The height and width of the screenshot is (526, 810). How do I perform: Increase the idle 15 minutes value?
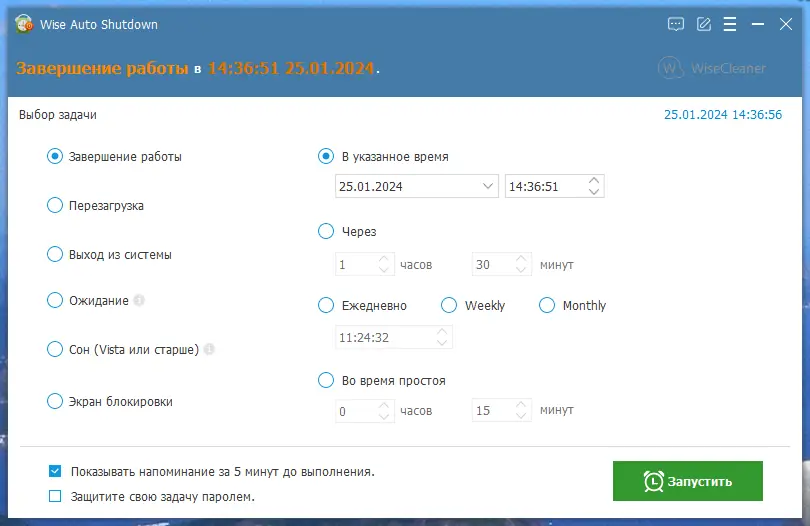[x=521, y=405]
